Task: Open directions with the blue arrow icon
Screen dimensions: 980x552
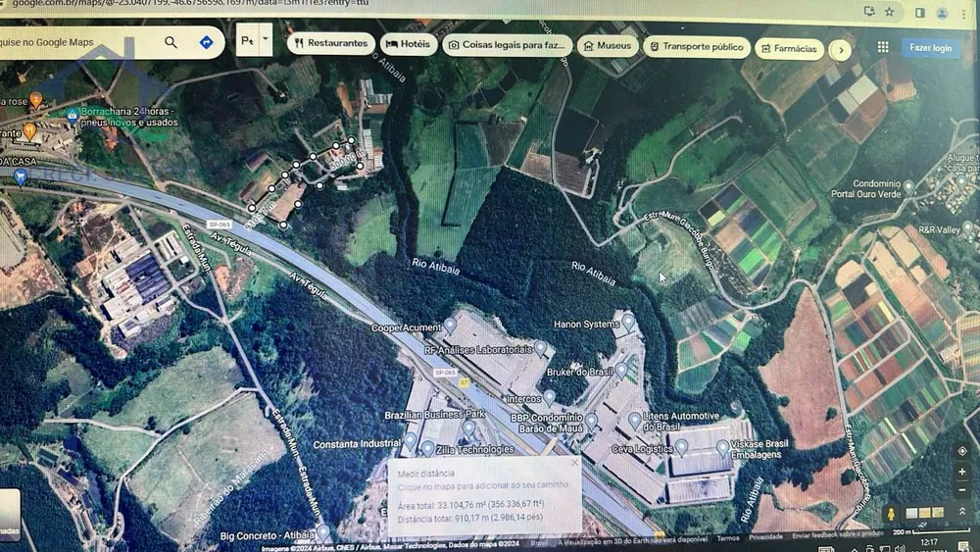Action: (x=206, y=42)
